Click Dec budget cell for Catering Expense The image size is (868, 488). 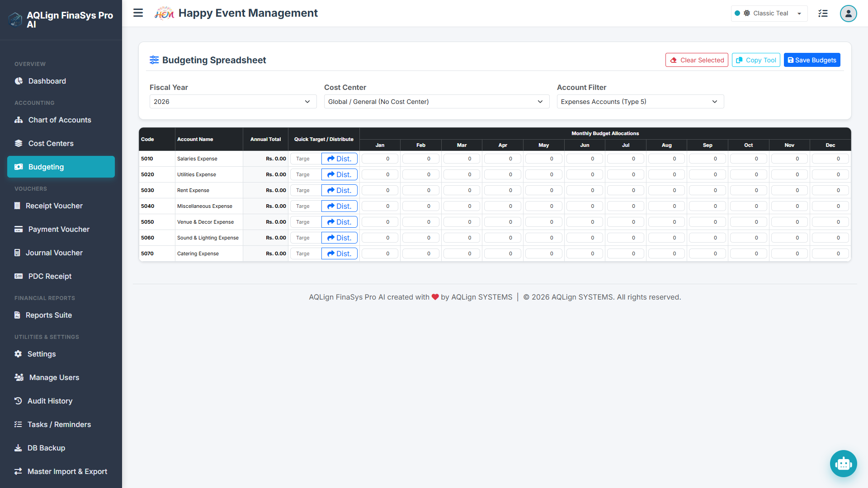click(x=830, y=253)
